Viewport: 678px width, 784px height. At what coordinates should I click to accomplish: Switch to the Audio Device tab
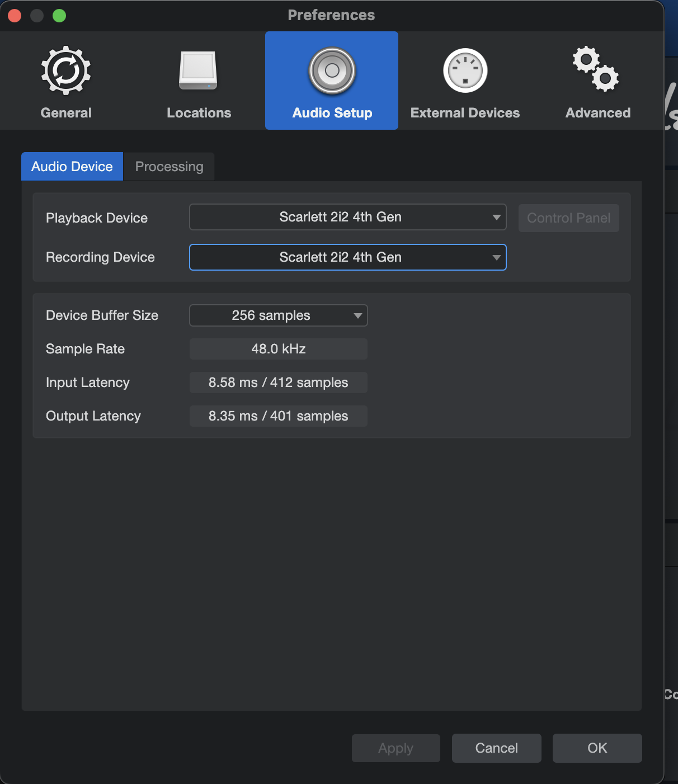coord(72,167)
